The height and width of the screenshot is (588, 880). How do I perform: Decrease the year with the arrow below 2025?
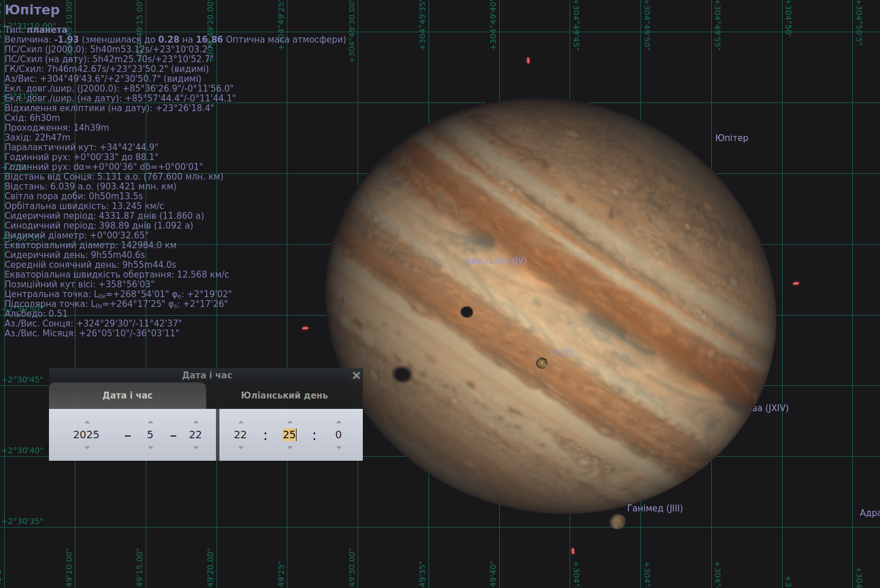(87, 447)
